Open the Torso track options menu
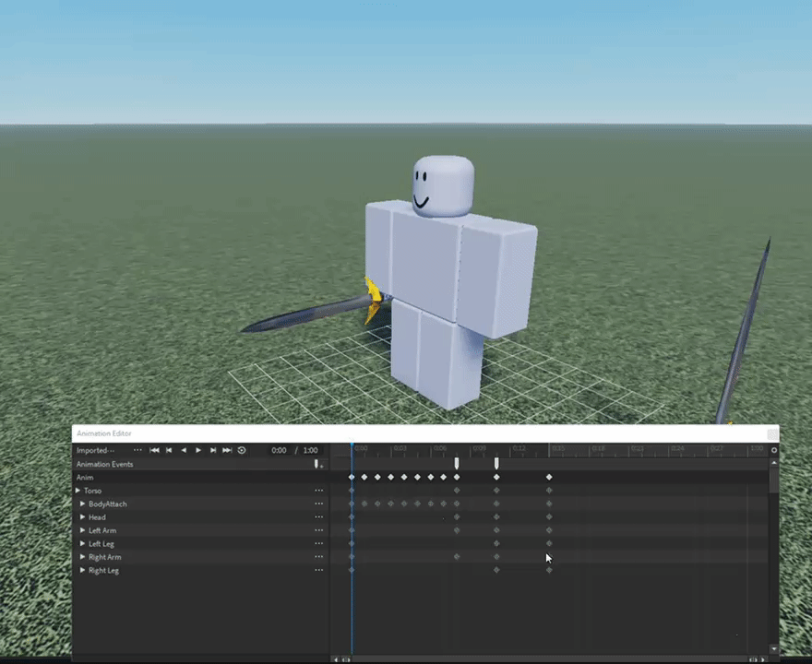 coord(318,491)
